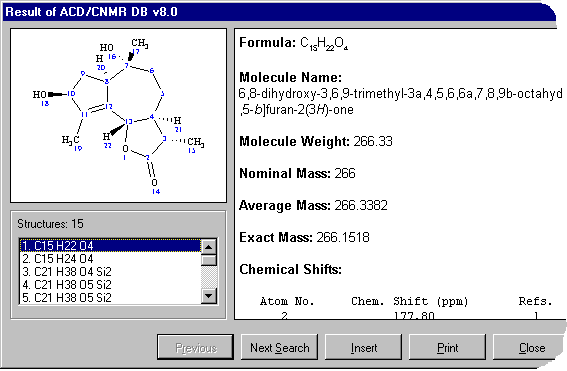Click the Previous button
The width and height of the screenshot is (567, 371).
(196, 347)
